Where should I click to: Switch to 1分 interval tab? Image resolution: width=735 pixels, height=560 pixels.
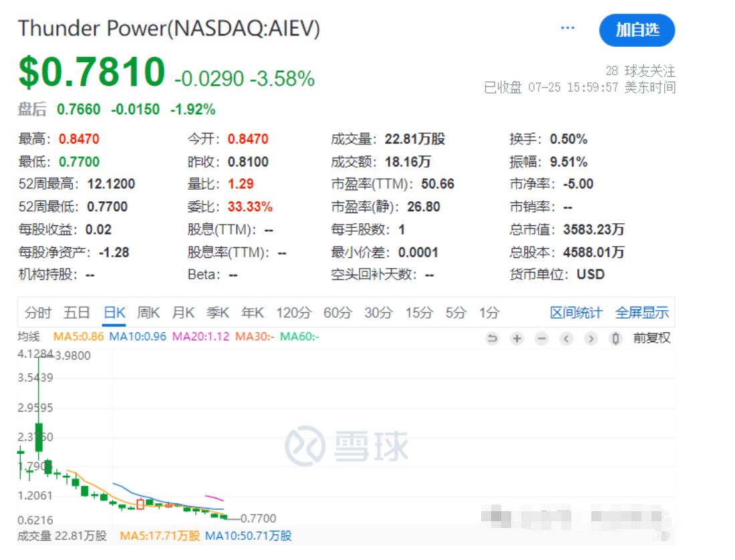(x=489, y=313)
